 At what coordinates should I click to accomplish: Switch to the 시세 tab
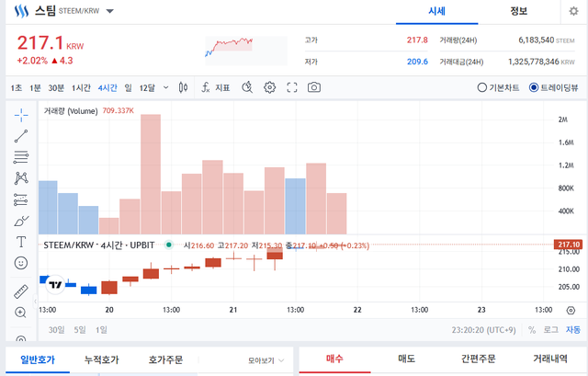coord(437,11)
